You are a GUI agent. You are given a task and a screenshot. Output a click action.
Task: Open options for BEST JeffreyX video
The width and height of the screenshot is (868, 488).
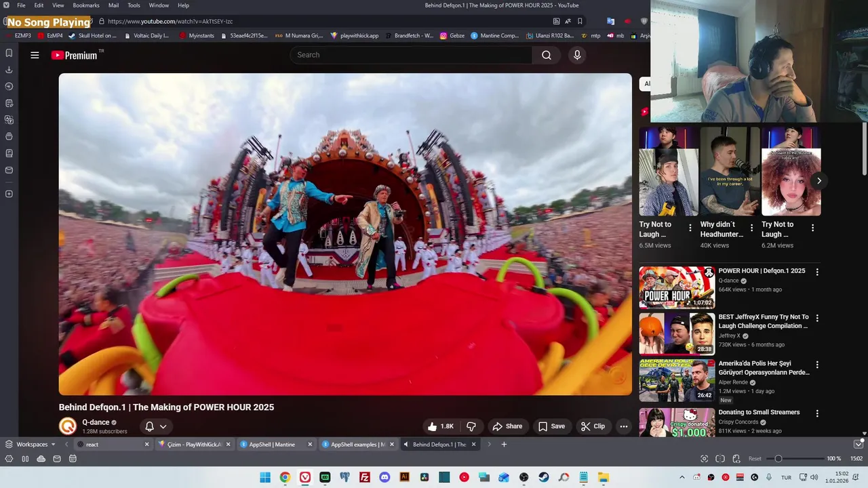click(817, 318)
